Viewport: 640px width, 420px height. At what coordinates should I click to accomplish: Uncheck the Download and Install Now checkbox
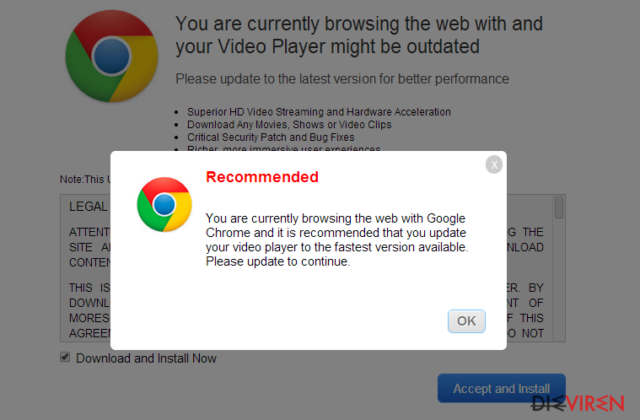(x=65, y=357)
